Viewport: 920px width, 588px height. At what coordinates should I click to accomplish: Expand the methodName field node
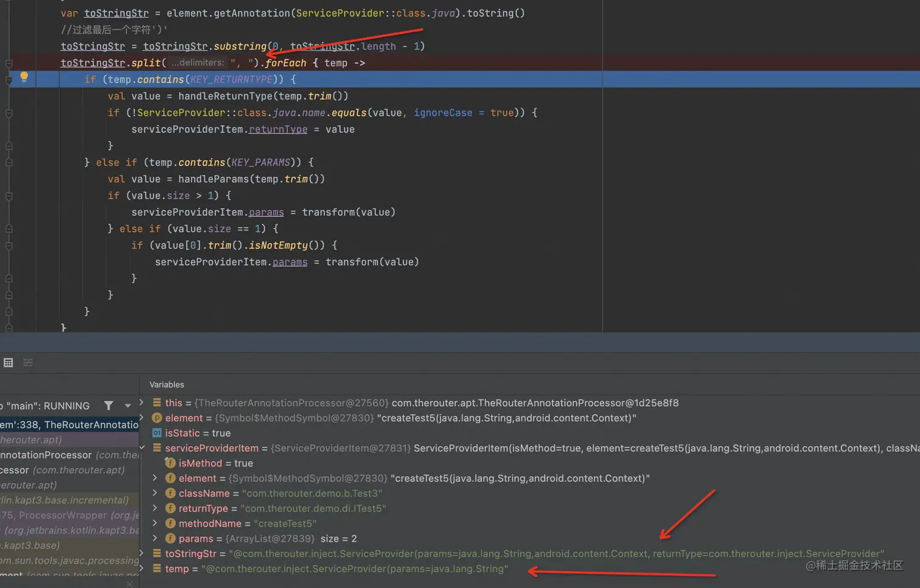point(155,524)
